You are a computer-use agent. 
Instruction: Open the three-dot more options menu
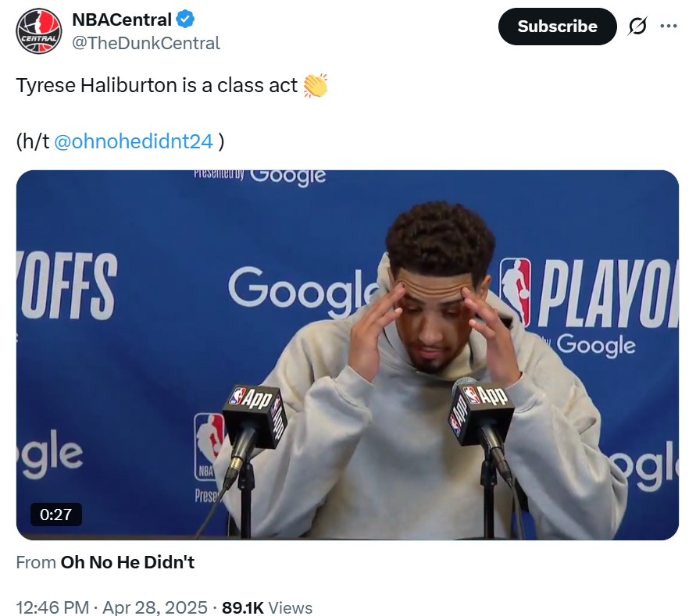click(669, 26)
